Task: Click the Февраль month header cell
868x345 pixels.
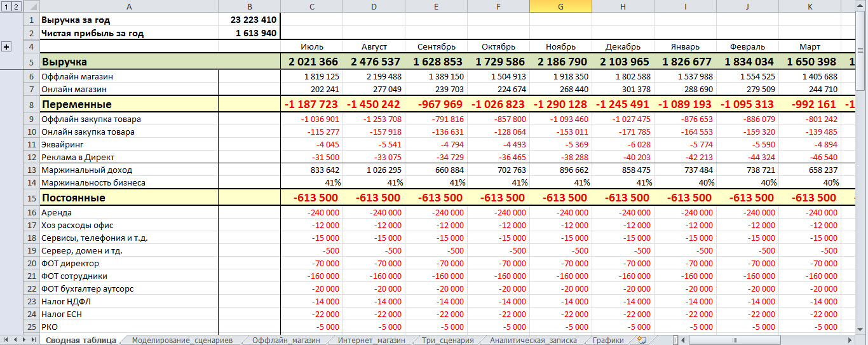Action: pos(747,47)
